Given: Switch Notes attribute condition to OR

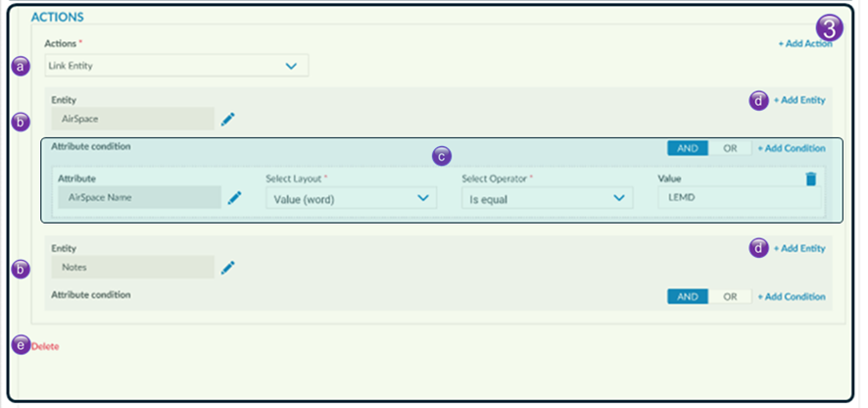Looking at the screenshot, I should 730,296.
